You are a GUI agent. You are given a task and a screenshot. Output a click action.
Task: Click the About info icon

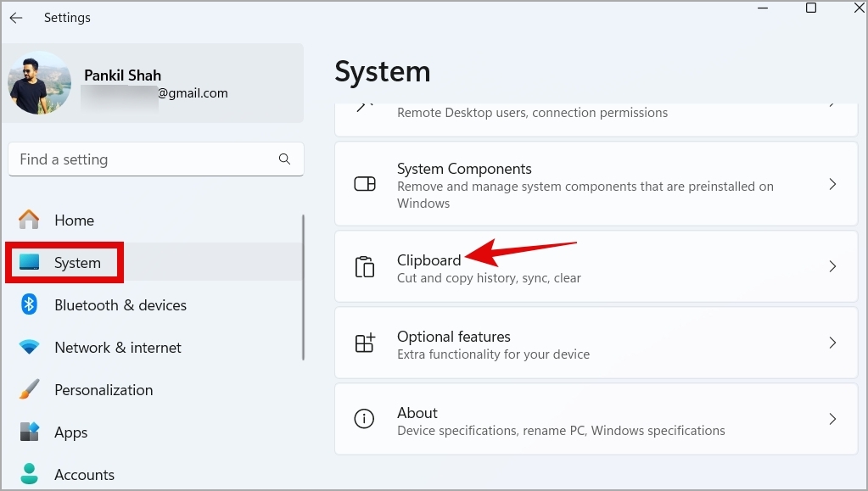pyautogui.click(x=364, y=419)
